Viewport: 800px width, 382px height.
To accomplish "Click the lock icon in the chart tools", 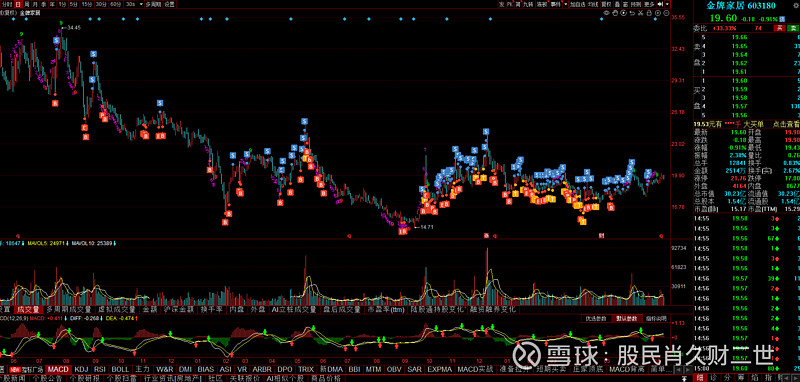I will click(649, 13).
